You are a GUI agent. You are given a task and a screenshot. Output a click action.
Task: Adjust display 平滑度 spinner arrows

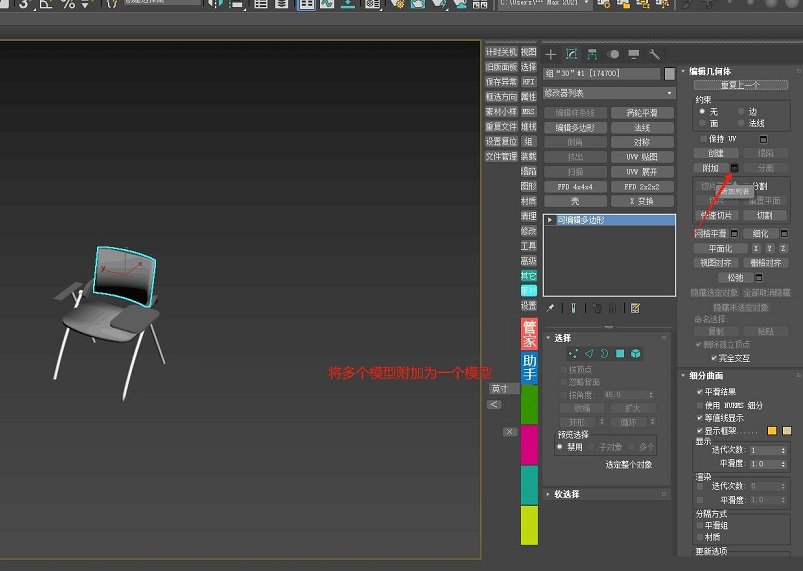784,464
